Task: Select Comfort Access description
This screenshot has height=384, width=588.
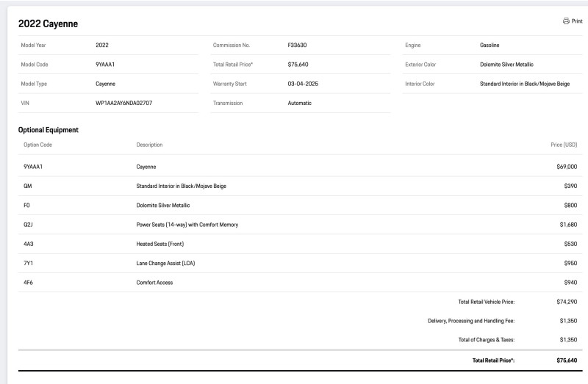Action: pos(154,283)
